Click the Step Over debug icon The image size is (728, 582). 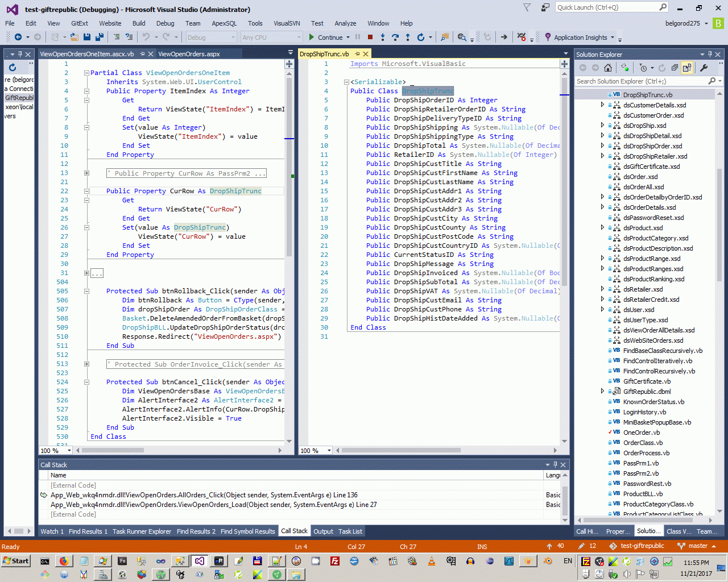(x=395, y=38)
